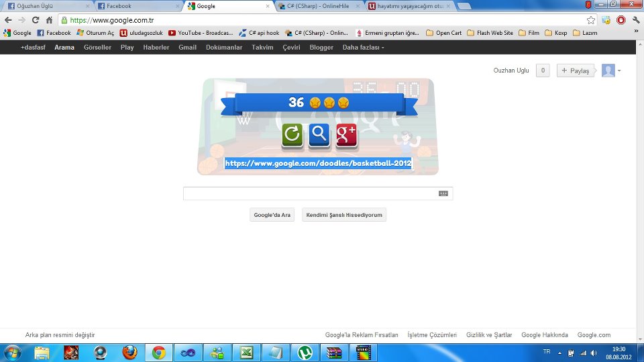Click the profile avatar picture
644x362 pixels.
(608, 71)
